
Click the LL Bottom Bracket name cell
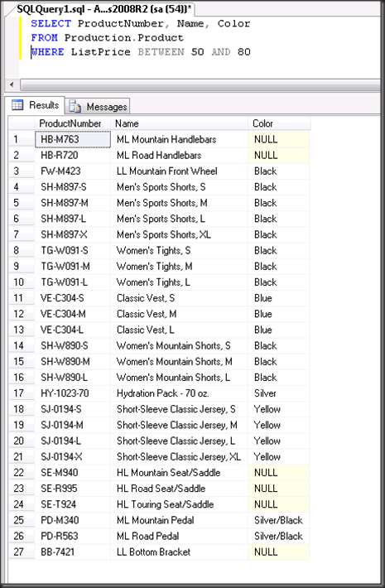coord(179,552)
